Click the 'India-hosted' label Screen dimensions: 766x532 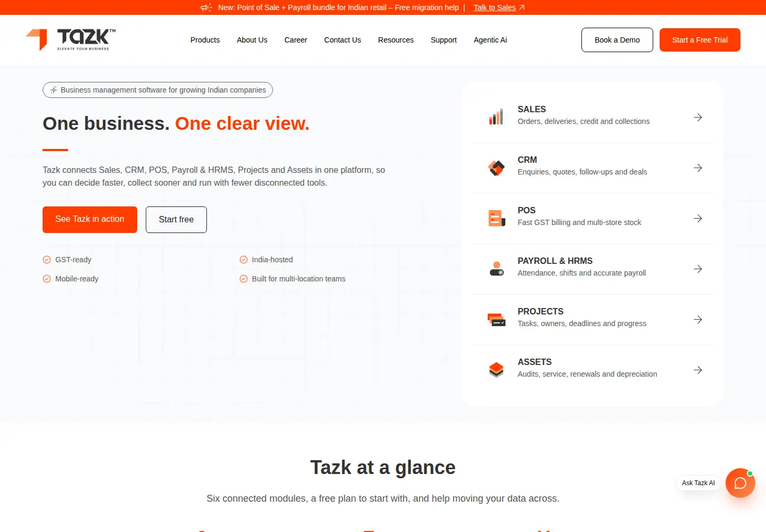tap(272, 260)
